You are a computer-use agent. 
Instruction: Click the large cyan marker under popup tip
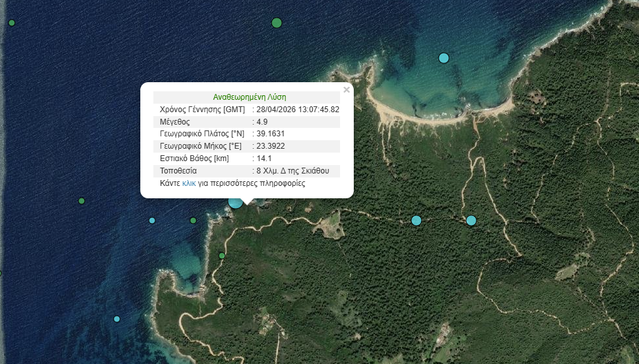coord(235,202)
